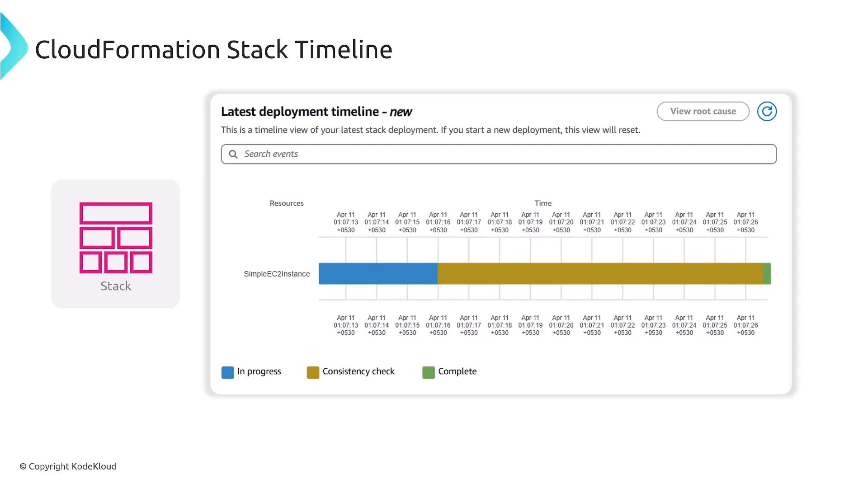The width and height of the screenshot is (868, 488).
Task: Click the green complete bar segment
Action: 767,273
